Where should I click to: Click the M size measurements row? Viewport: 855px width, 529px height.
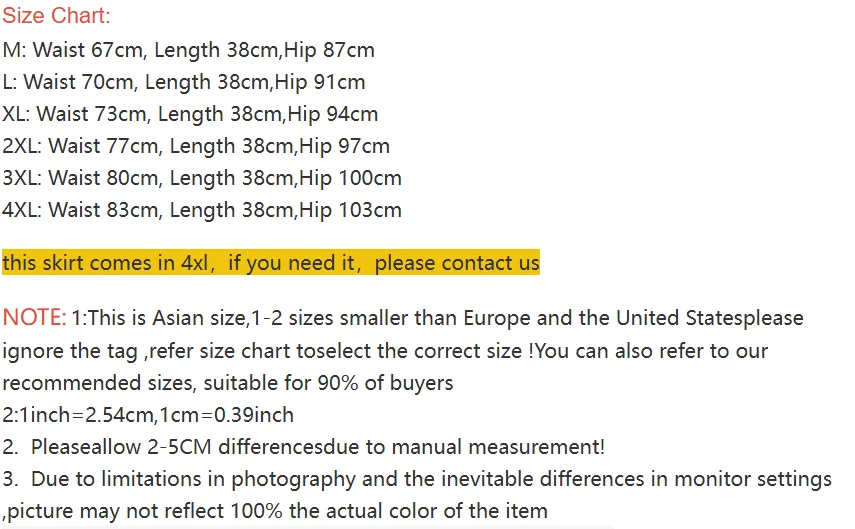tap(189, 49)
